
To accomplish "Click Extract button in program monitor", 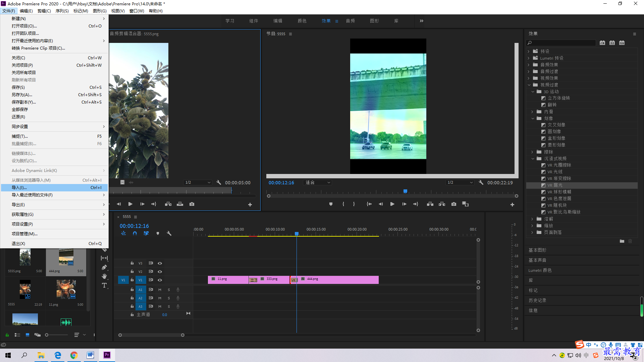I will 442,204.
